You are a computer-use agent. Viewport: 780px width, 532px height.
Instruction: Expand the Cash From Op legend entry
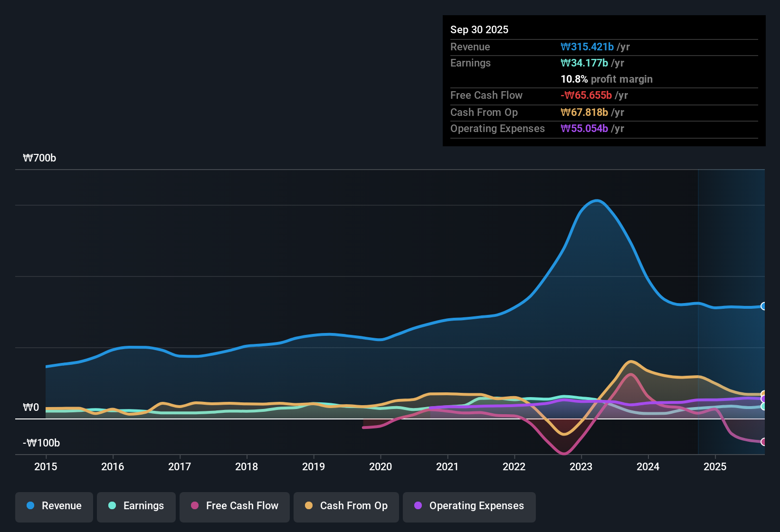point(346,506)
